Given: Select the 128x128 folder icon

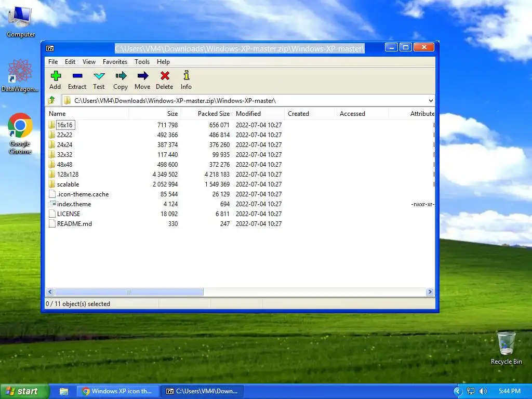Looking at the screenshot, I should click(x=51, y=174).
